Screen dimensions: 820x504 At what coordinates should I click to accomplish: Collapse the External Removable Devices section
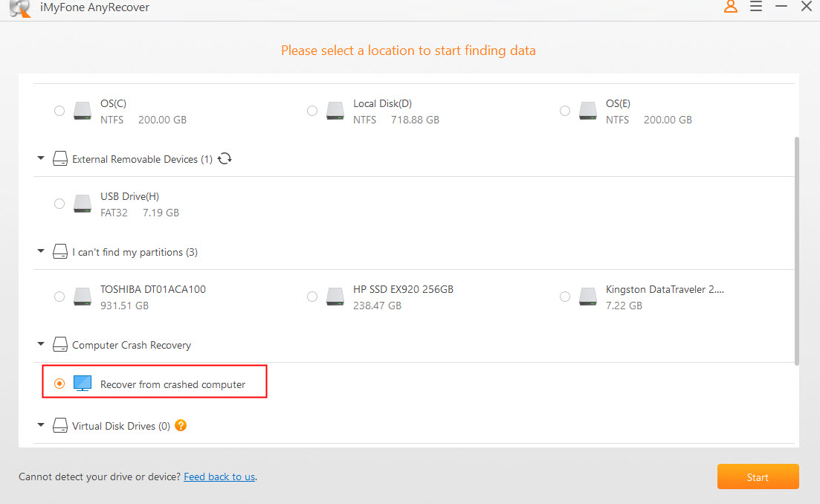click(x=41, y=158)
